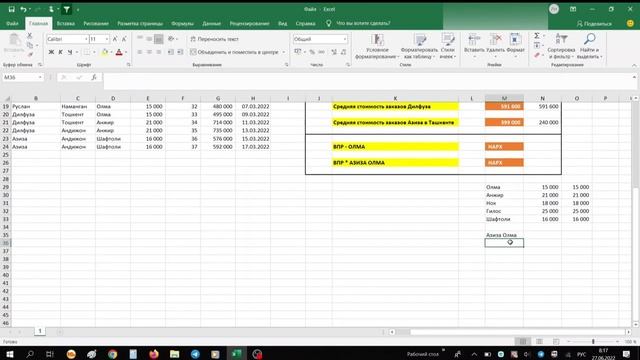Select the Format Painter brush
Image resolution: width=640 pixels, height=360 pixels.
click(x=29, y=54)
